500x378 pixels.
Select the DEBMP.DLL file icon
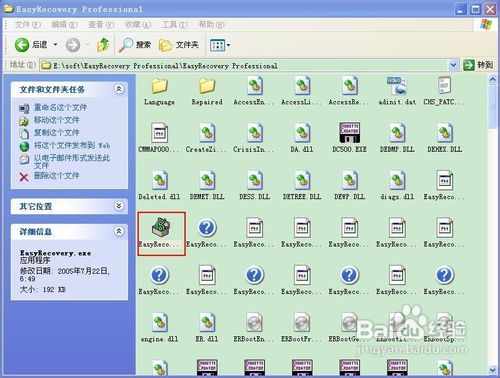397,133
